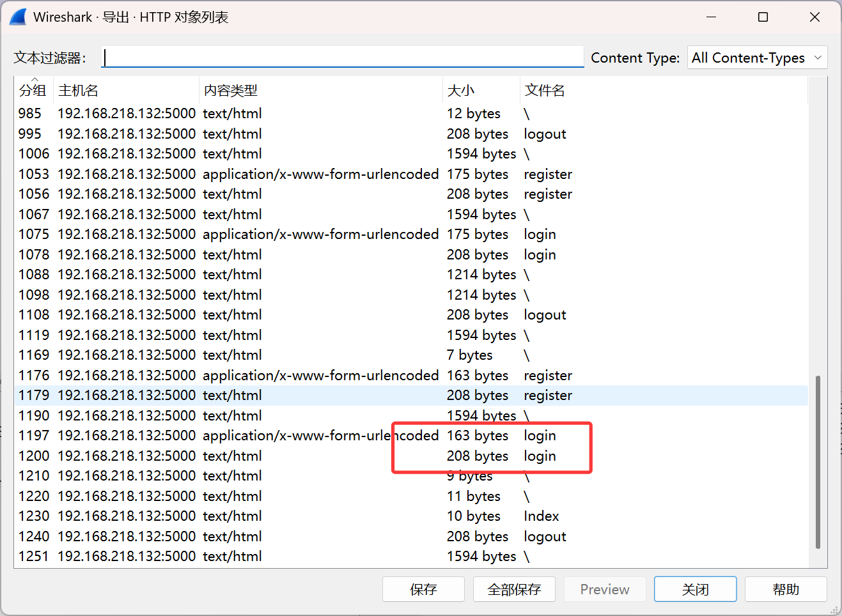Select packet 1220 row with 11 bytes
Viewport: 842px width, 616px height.
(x=411, y=496)
